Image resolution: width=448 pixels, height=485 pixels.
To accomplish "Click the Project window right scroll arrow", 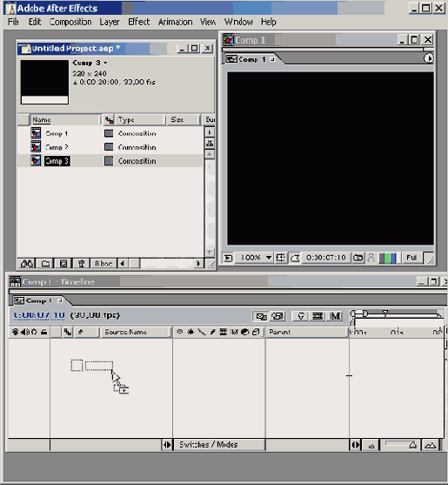I will 198,264.
